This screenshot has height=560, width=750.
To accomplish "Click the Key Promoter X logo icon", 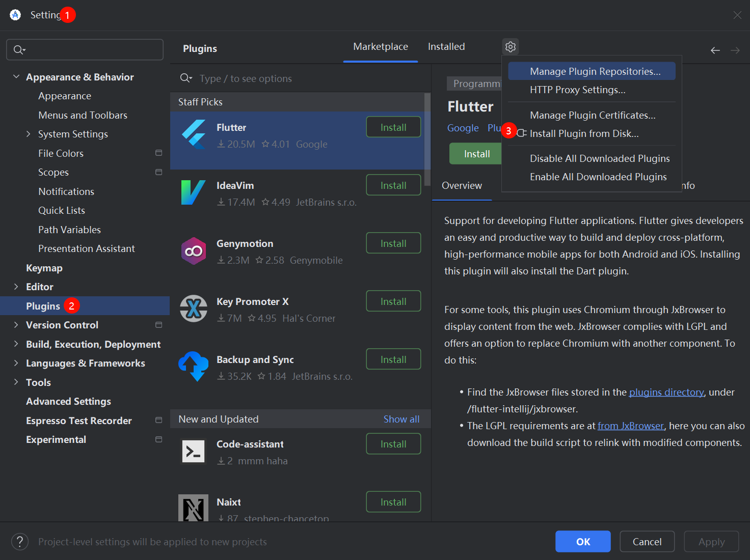I will click(194, 309).
